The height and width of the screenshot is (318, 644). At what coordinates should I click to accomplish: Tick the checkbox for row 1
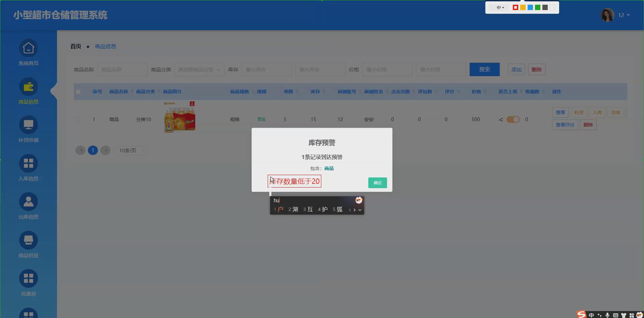78,119
